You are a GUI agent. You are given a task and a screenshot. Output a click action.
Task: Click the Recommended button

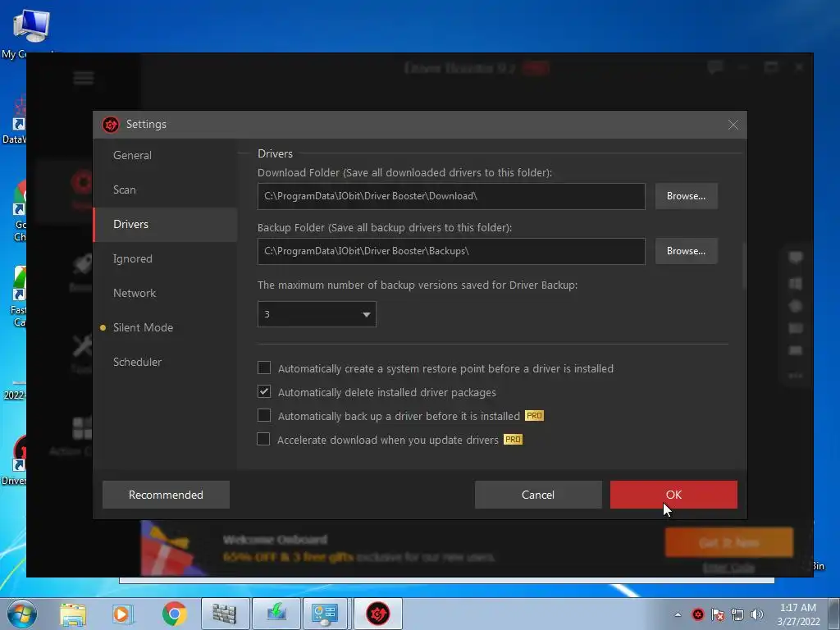pos(166,495)
